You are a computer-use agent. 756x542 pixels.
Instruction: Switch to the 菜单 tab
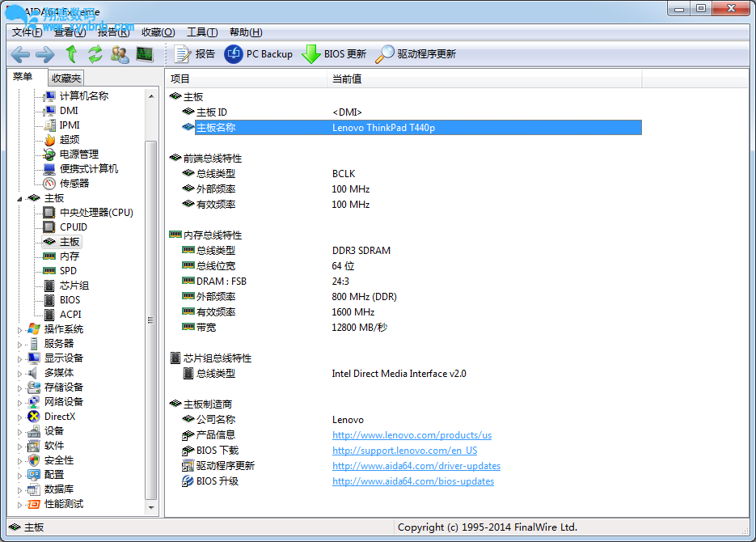point(23,77)
